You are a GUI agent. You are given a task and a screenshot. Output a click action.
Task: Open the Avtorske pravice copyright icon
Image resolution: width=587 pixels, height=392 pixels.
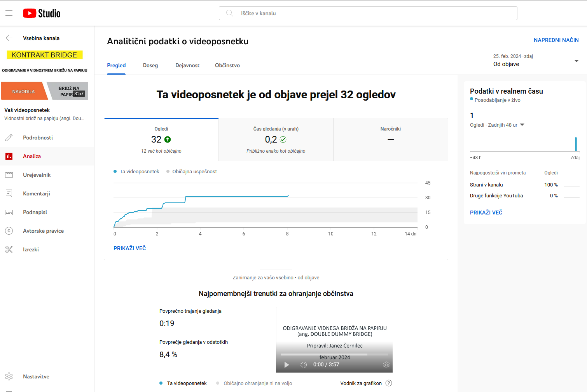[x=9, y=231]
